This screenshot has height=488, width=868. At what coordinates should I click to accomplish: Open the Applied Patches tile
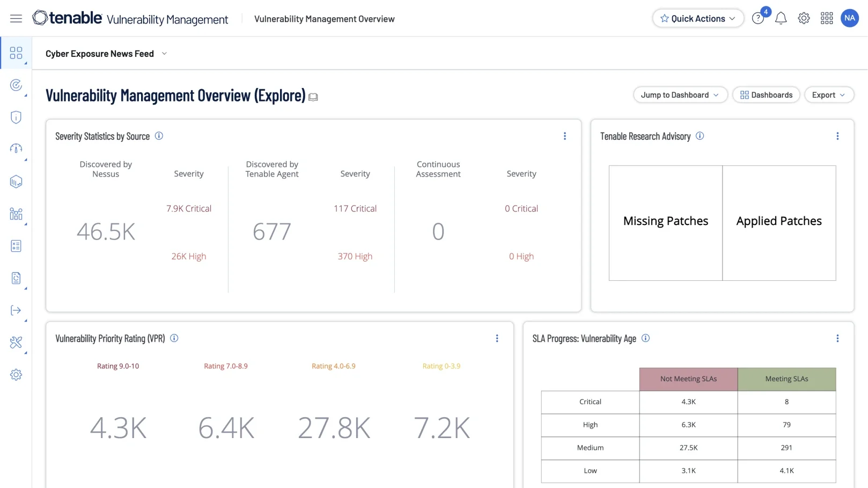tap(779, 223)
